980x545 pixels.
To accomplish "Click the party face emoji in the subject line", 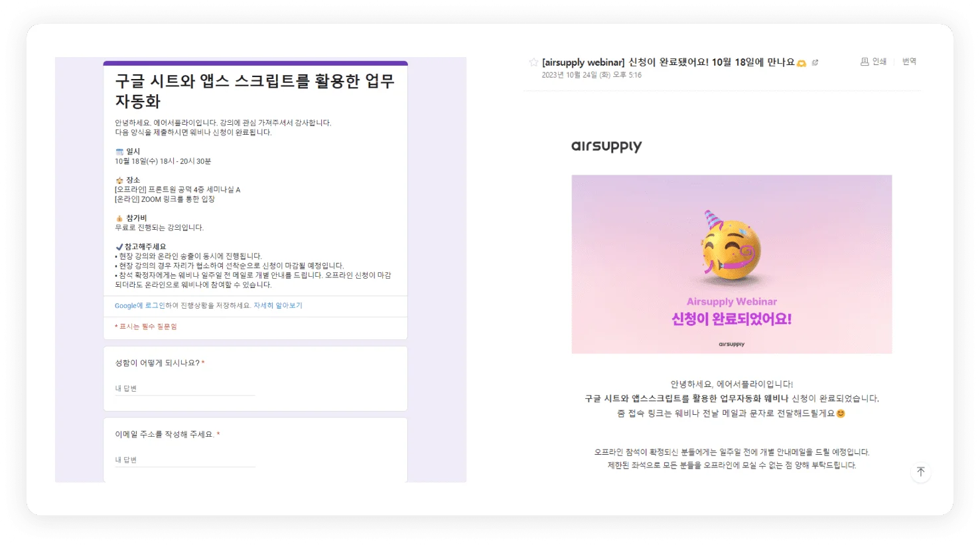I will pyautogui.click(x=802, y=62).
